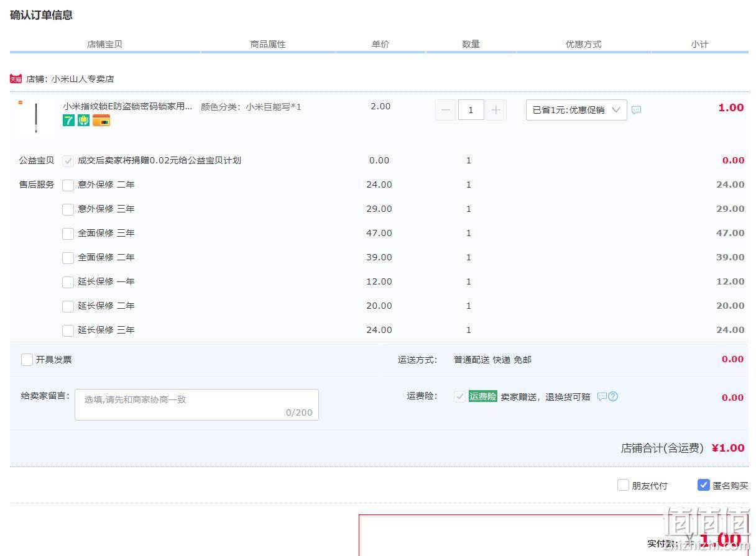
Task: Click the 47.00 unit price of 全面保修 三年
Action: (379, 233)
